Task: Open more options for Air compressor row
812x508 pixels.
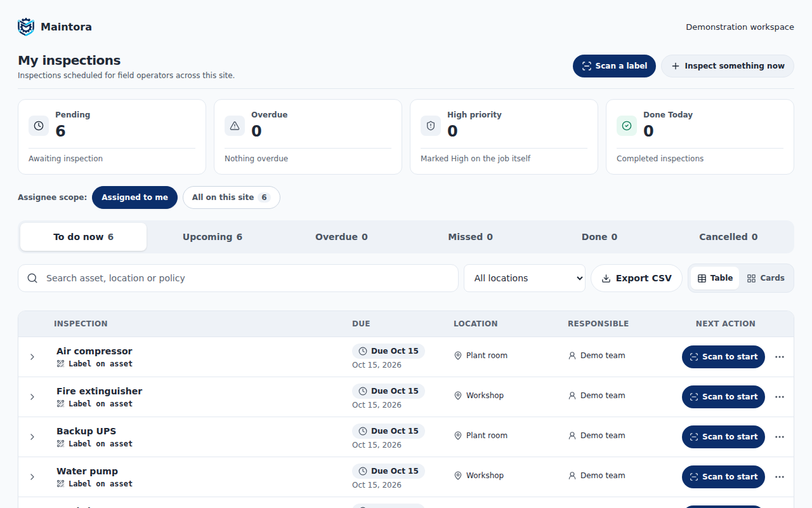Action: [x=780, y=357]
